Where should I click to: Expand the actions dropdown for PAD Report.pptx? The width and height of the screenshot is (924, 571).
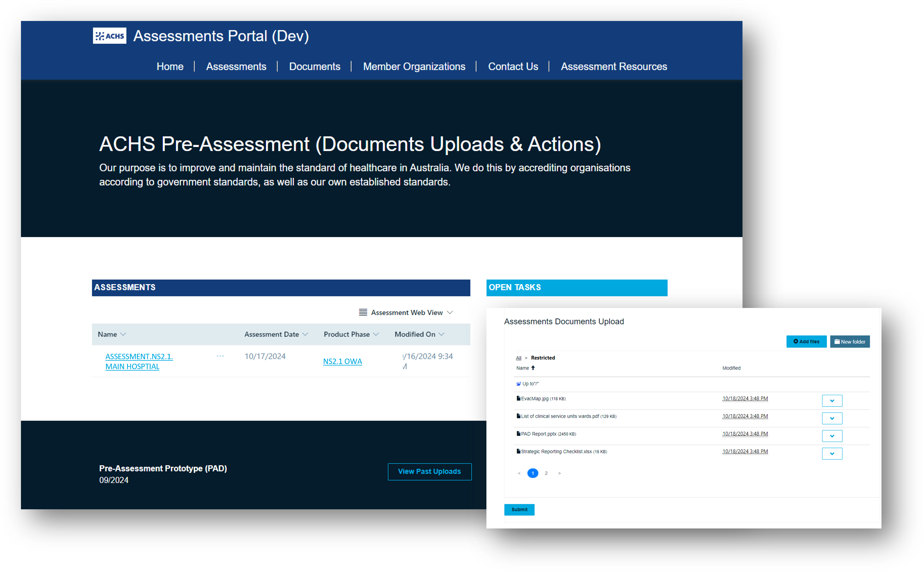click(x=832, y=436)
